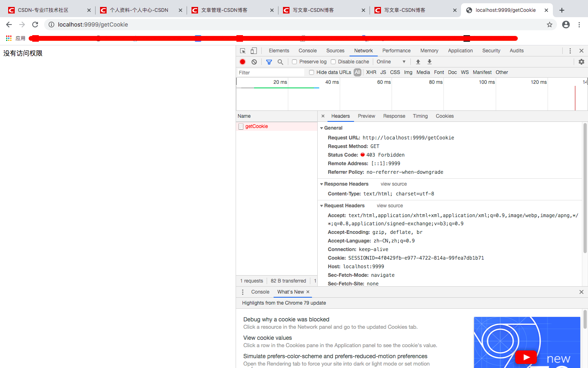Click the address bar URL

pos(93,25)
